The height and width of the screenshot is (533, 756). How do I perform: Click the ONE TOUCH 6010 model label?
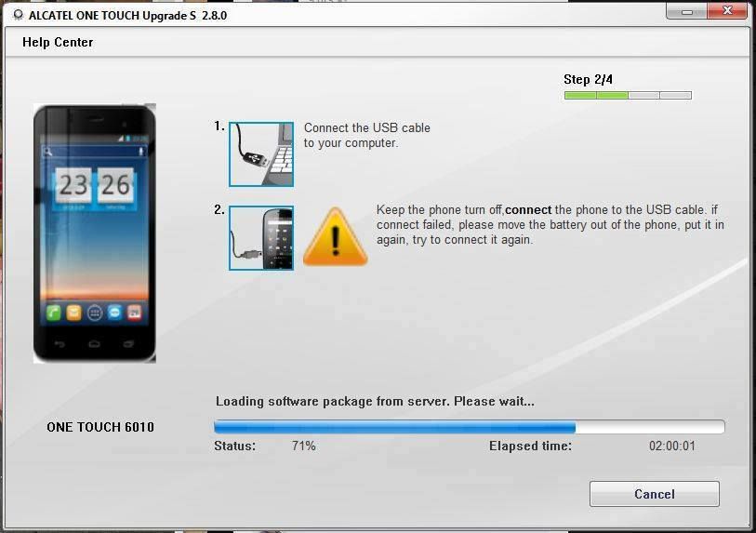pos(100,427)
